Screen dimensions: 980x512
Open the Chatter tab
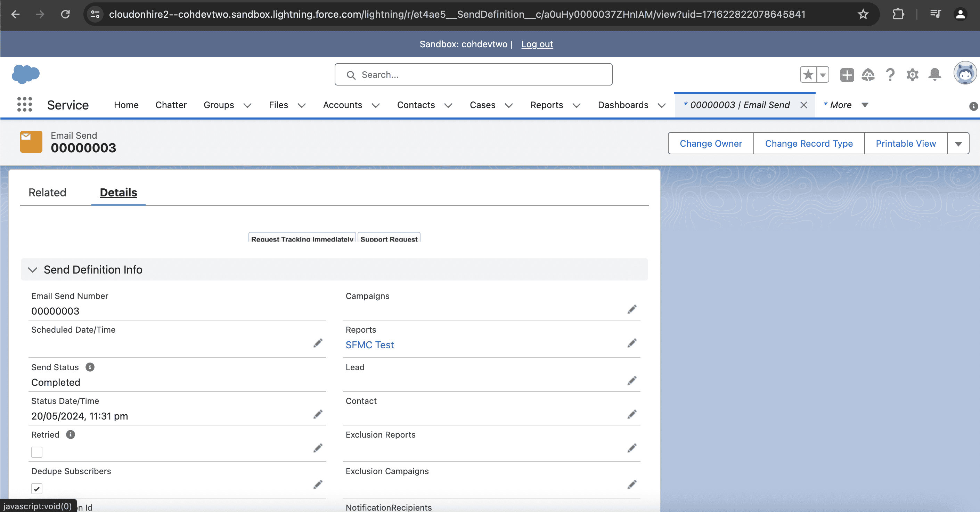coord(171,105)
